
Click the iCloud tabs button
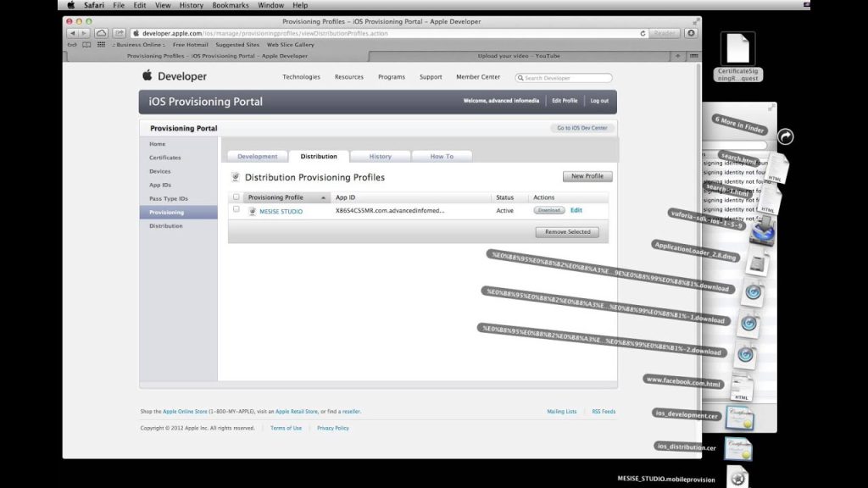coord(102,33)
